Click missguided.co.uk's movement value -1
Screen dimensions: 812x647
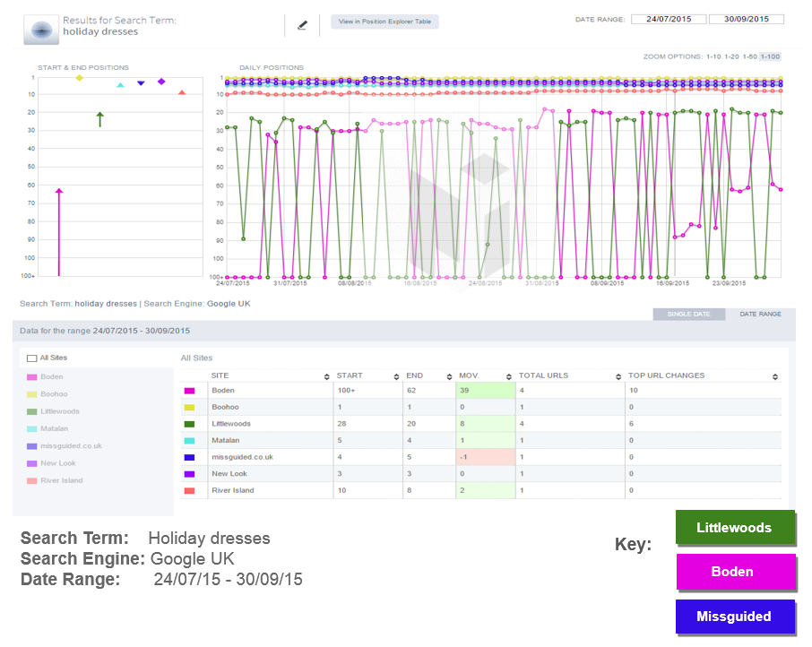pyautogui.click(x=463, y=457)
